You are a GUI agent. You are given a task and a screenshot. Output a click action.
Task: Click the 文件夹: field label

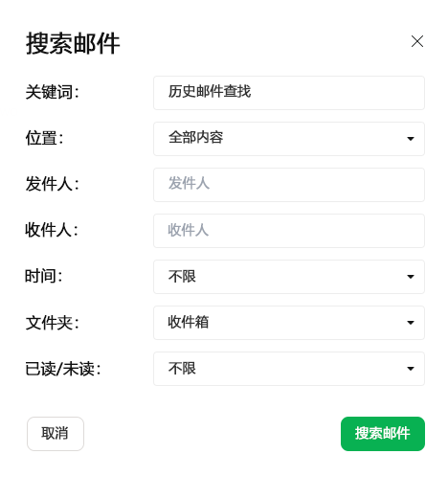pos(52,323)
